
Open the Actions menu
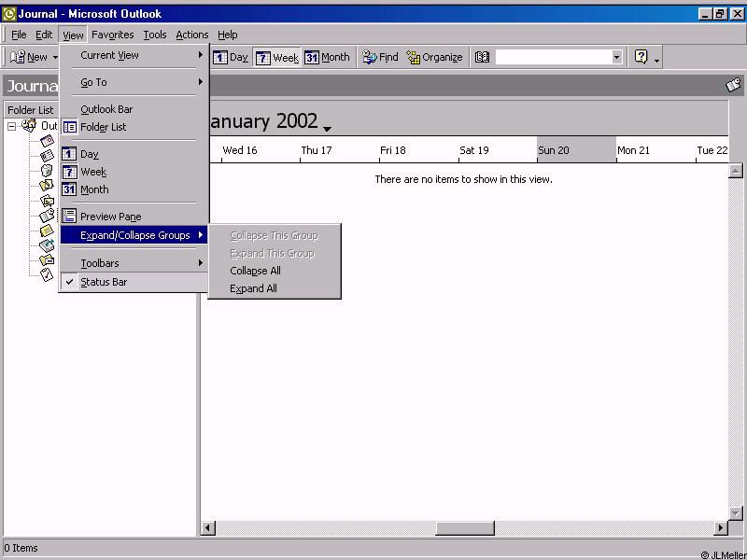coord(192,35)
